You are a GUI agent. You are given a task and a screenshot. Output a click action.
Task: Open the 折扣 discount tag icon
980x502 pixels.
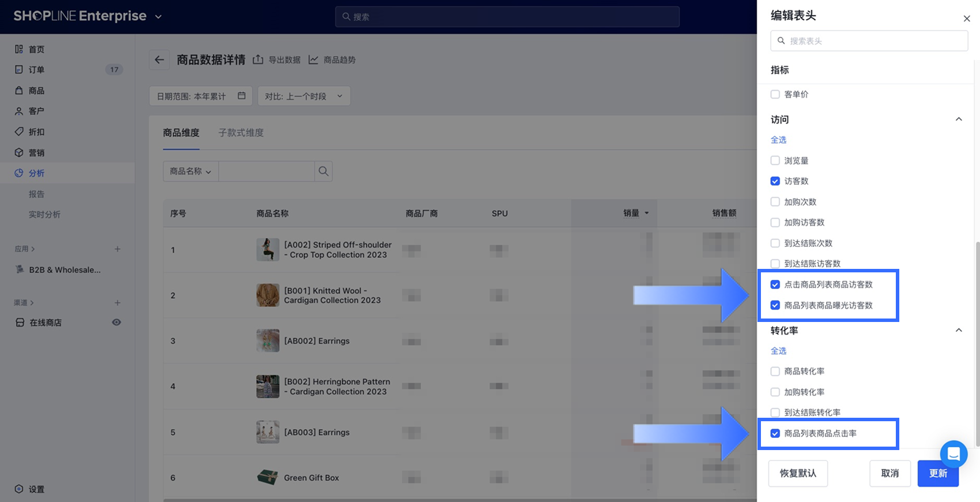point(19,132)
